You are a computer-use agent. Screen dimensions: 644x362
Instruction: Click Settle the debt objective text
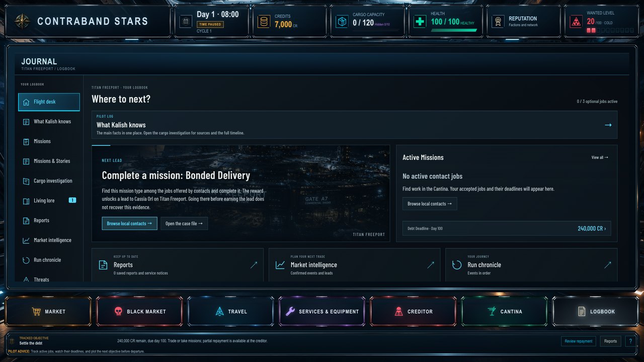[x=31, y=343]
